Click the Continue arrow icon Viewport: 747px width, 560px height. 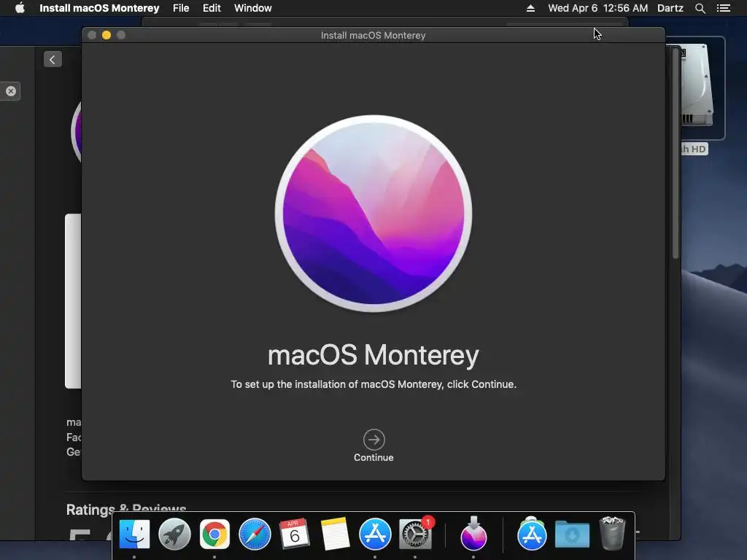pos(374,440)
